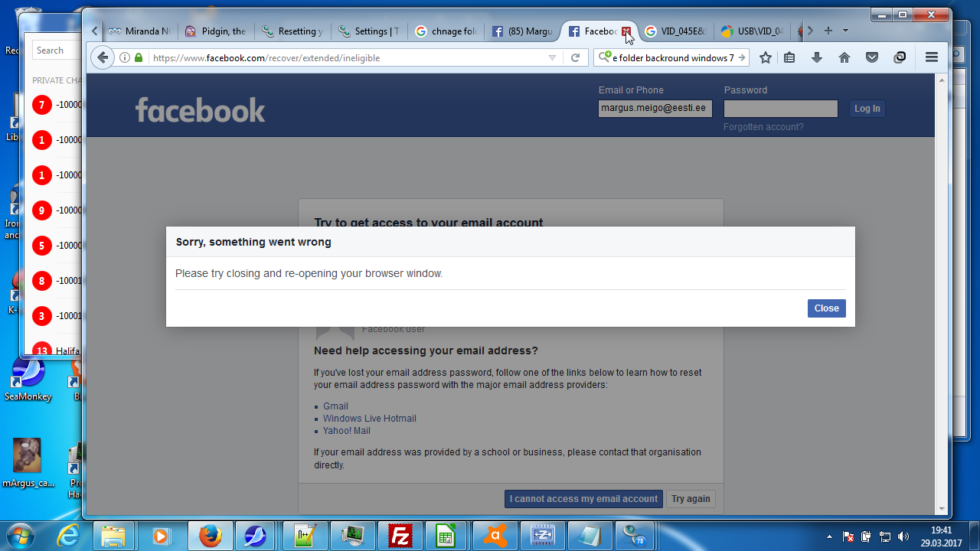Switch to the Pidgin tab

(x=217, y=31)
